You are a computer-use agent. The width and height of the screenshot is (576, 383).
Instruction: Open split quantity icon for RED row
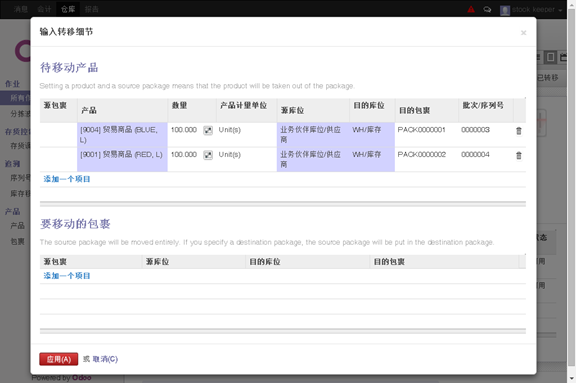[208, 155]
